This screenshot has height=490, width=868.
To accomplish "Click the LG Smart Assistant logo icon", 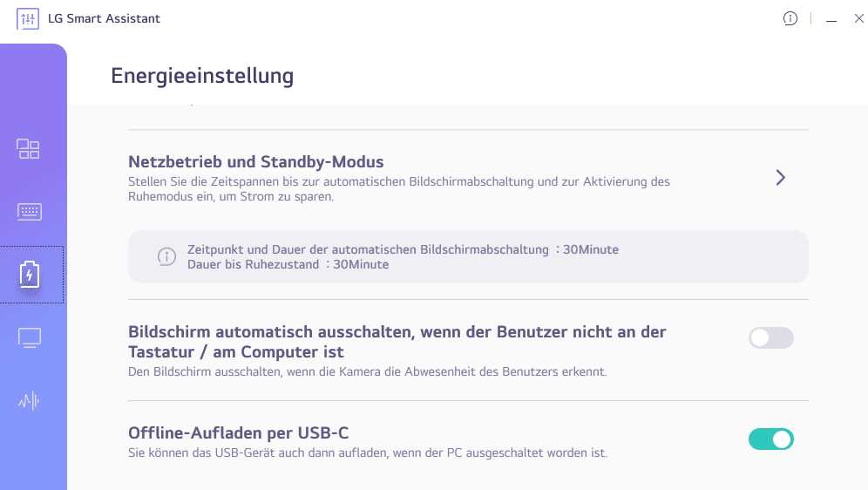I will tap(28, 18).
